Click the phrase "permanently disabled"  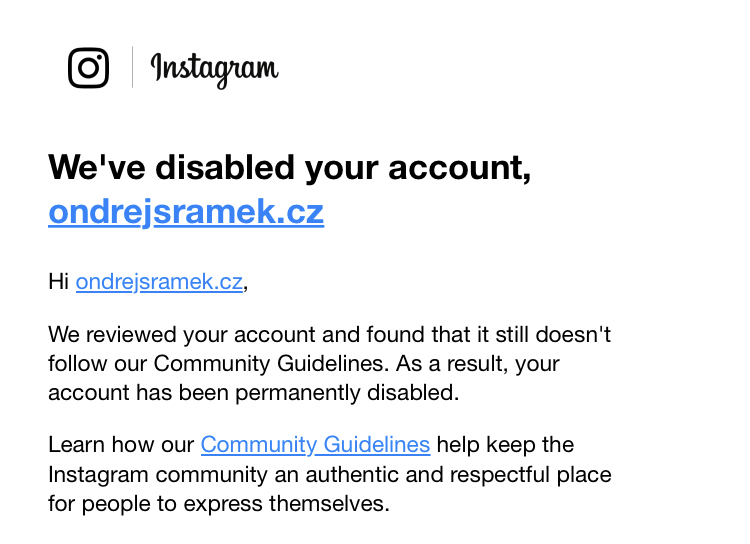pos(347,393)
